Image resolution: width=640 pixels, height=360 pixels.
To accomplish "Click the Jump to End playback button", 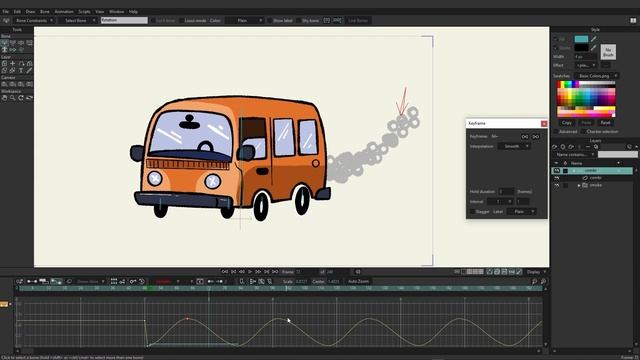I will 275,271.
